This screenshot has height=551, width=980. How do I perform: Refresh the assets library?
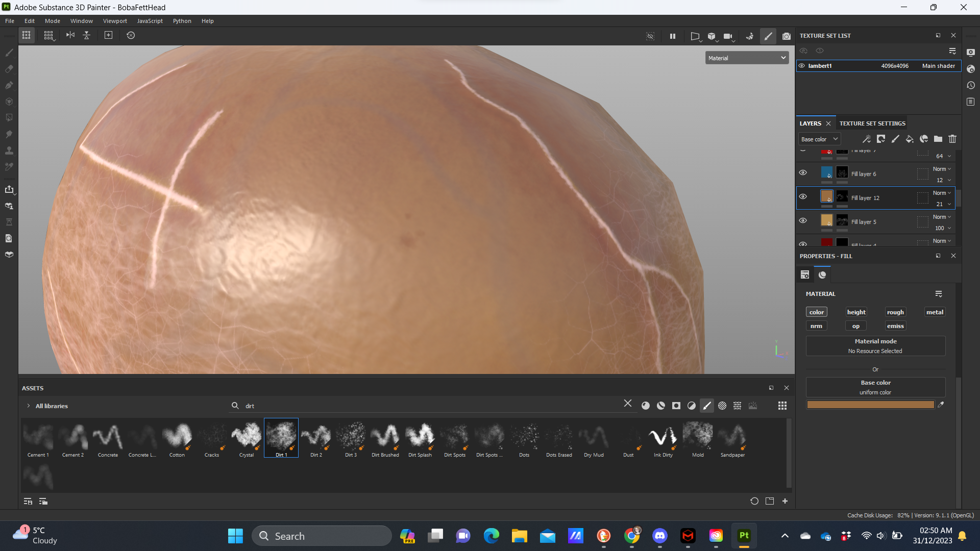point(754,501)
